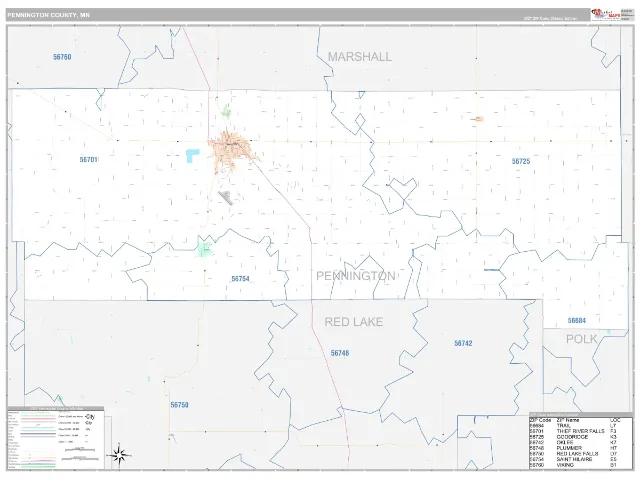Viewport: 640px width, 480px height.
Task: Click the POLK county label
Action: pyautogui.click(x=582, y=339)
